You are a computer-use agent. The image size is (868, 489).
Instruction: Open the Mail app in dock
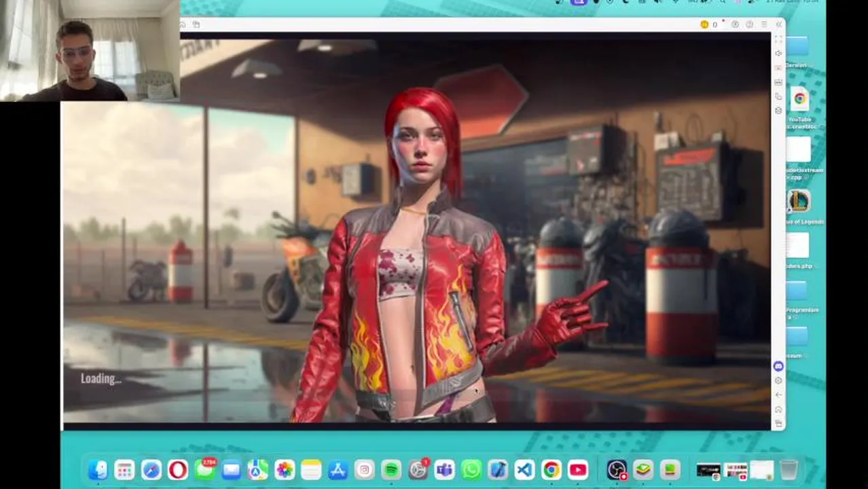click(x=231, y=469)
